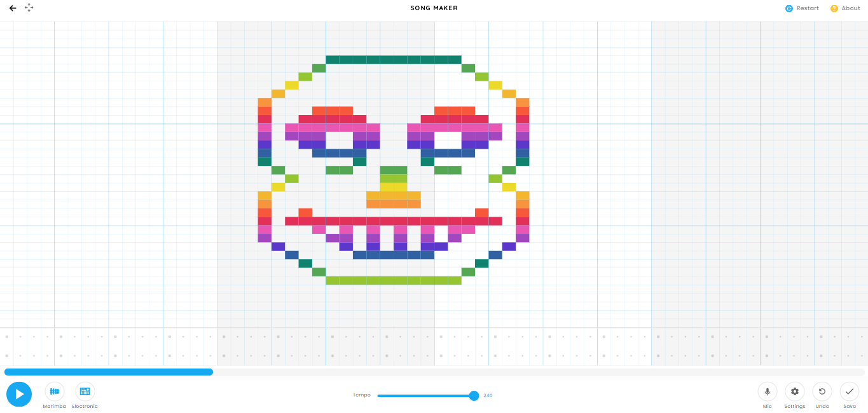868x413 pixels.
Task: Adjust the Tempo slider handle
Action: tap(474, 395)
